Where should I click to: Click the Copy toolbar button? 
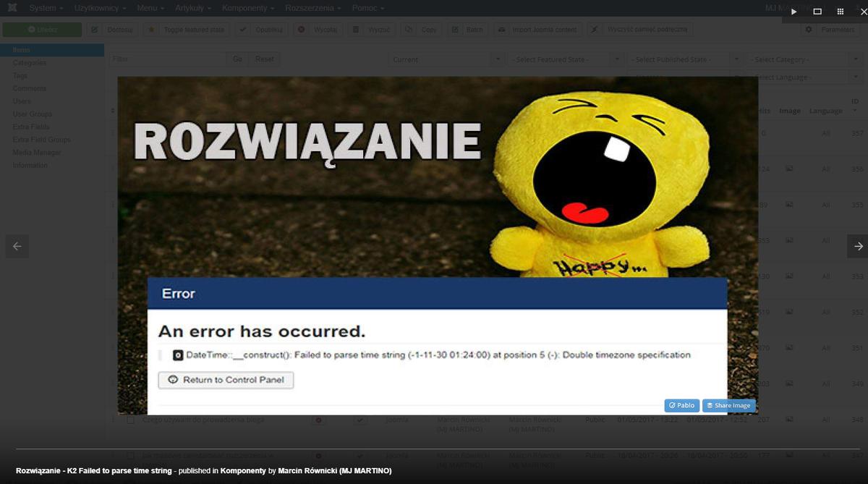(421, 30)
